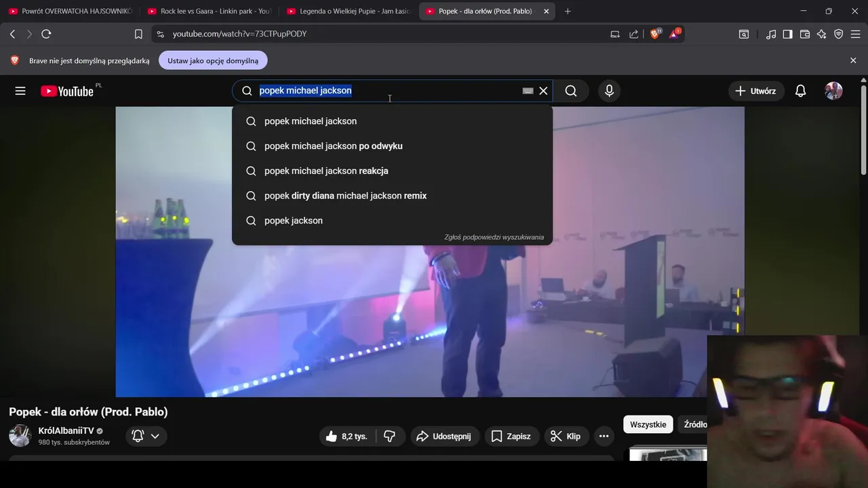Screen dimensions: 868x488
Task: Open Brave Shields lion icon
Action: tap(655, 33)
